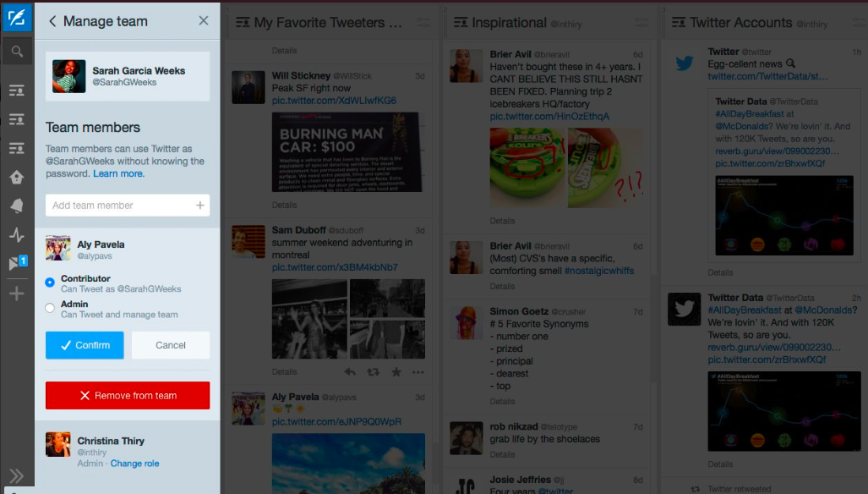868x494 pixels.
Task: Retweet Sam Duboff's tweet
Action: coord(373,372)
